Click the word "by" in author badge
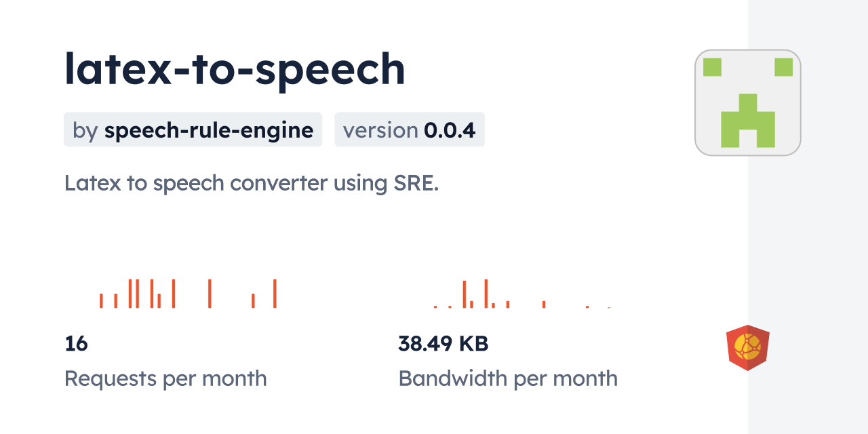This screenshot has height=434, width=868. [85, 130]
